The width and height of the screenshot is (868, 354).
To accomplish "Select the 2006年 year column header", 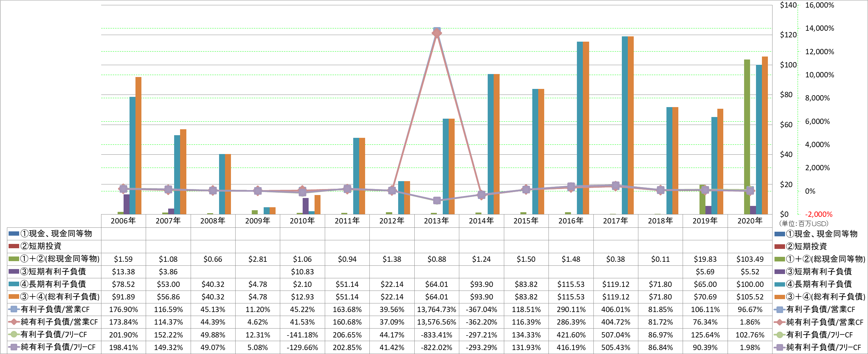I will coord(123,221).
